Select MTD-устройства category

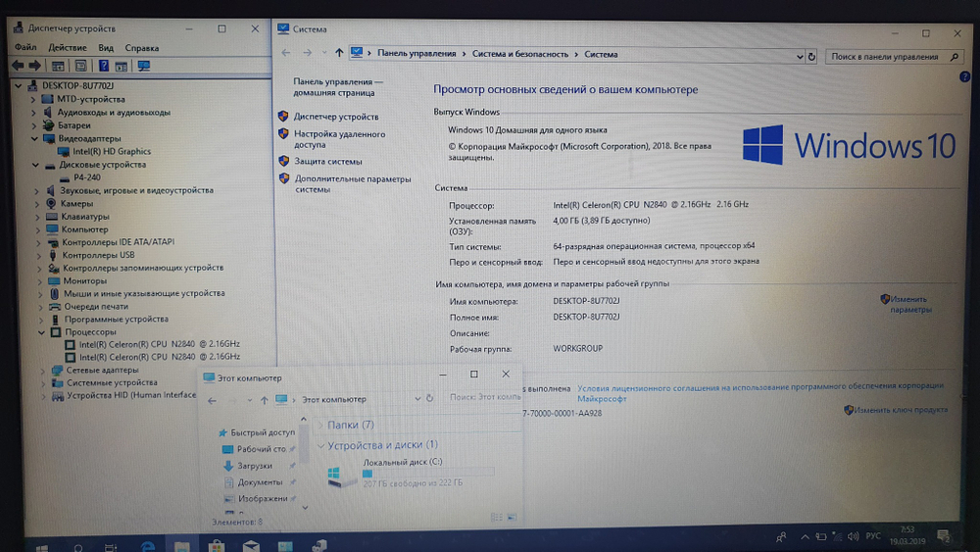[90, 99]
